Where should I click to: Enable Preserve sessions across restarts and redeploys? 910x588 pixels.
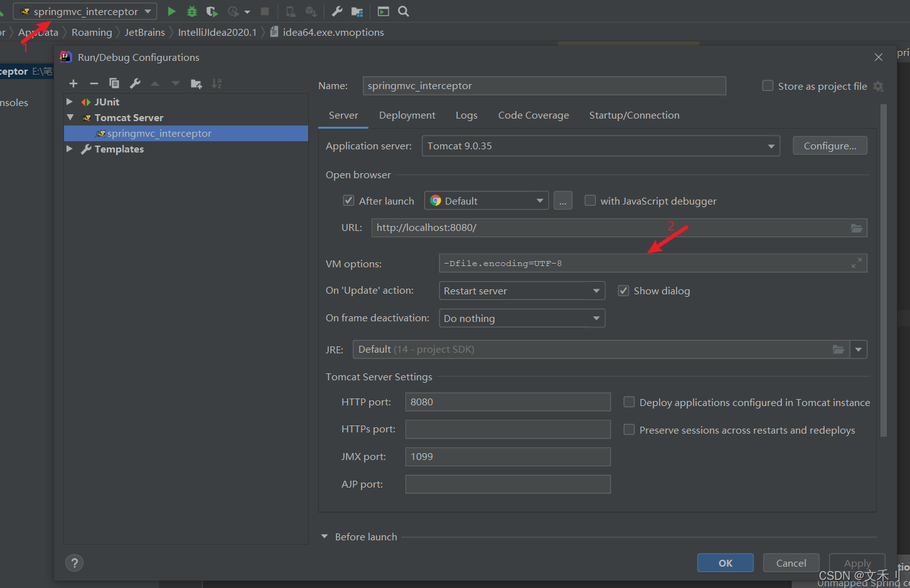pyautogui.click(x=629, y=430)
